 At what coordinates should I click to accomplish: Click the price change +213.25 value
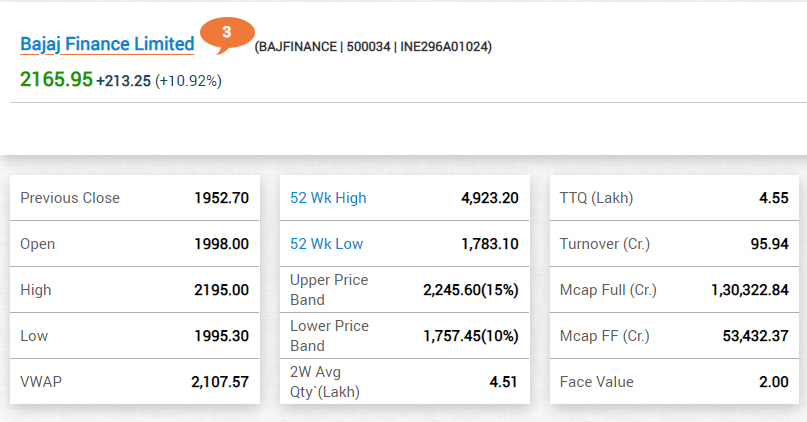[x=124, y=81]
